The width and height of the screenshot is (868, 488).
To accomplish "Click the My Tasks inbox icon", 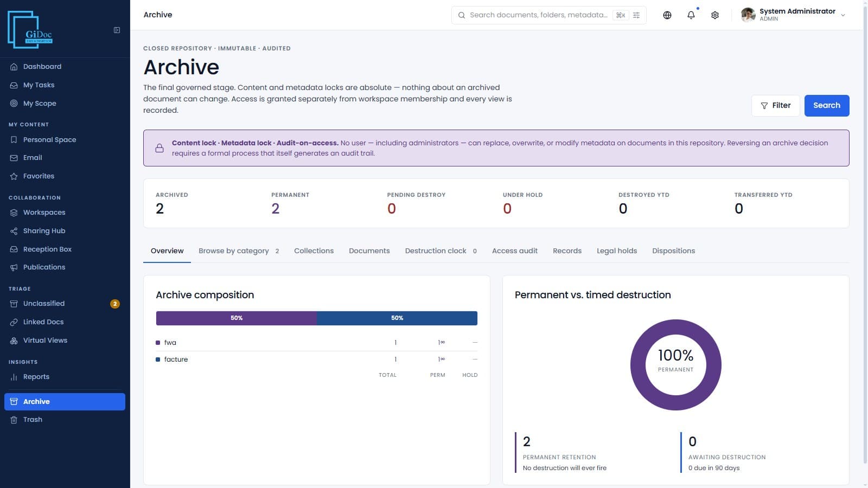I will click(14, 85).
